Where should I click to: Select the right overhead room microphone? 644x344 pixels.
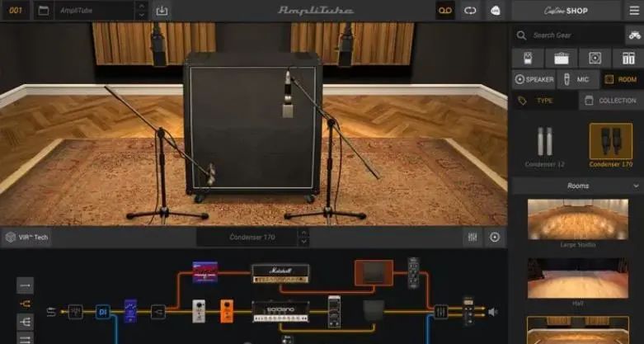(346, 45)
